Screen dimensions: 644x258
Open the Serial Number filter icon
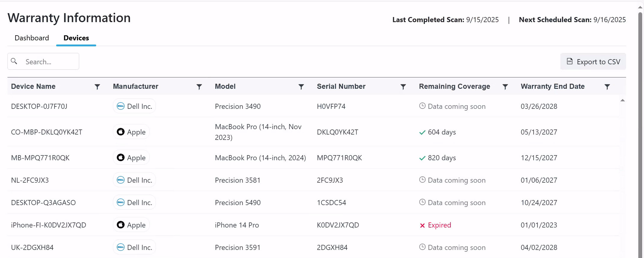click(403, 87)
